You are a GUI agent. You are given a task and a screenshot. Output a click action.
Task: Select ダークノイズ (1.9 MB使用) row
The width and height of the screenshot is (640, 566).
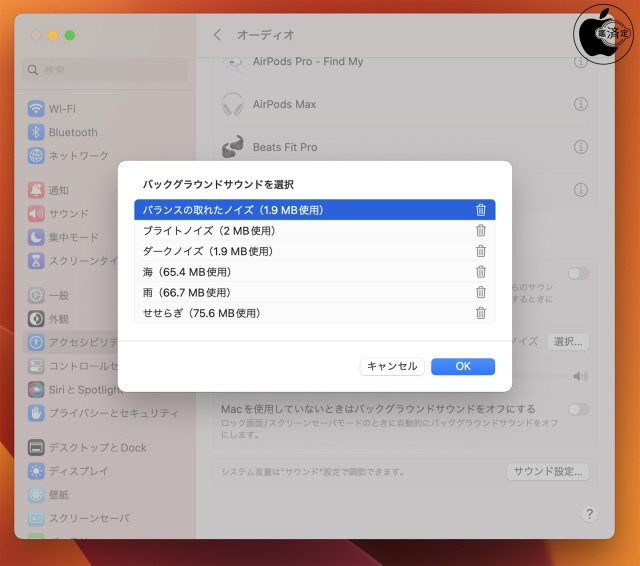click(x=315, y=251)
